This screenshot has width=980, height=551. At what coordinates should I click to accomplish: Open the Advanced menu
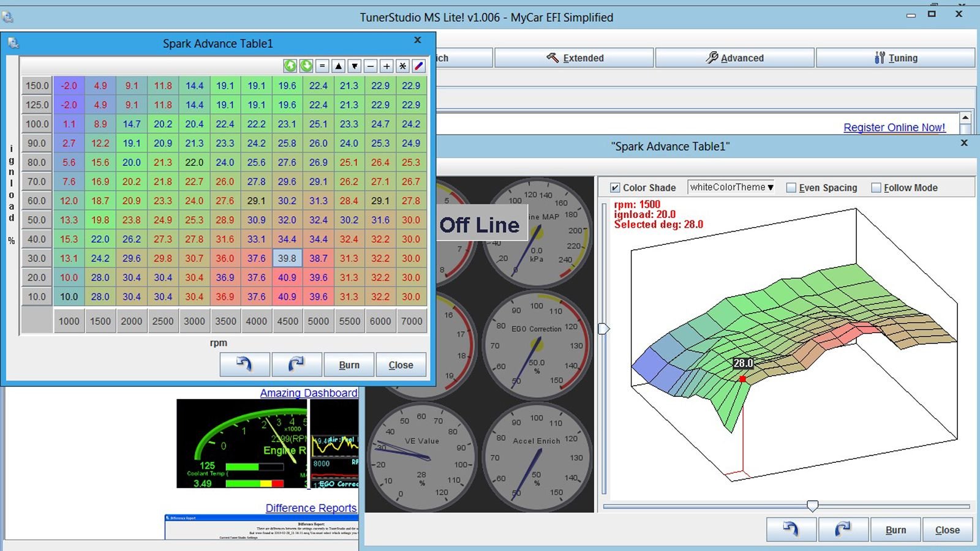point(734,58)
